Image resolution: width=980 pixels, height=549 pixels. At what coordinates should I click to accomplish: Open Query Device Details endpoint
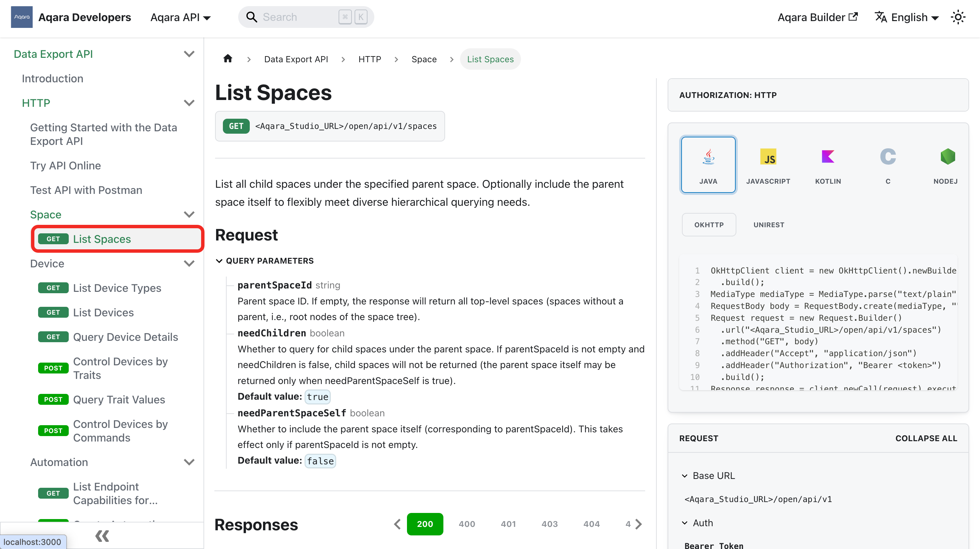coord(126,337)
